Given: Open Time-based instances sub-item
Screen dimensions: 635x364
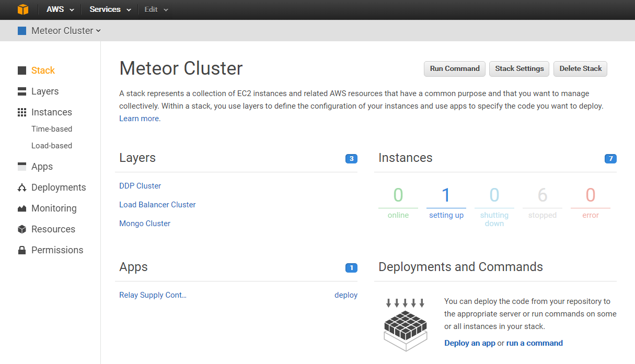Looking at the screenshot, I should point(52,129).
